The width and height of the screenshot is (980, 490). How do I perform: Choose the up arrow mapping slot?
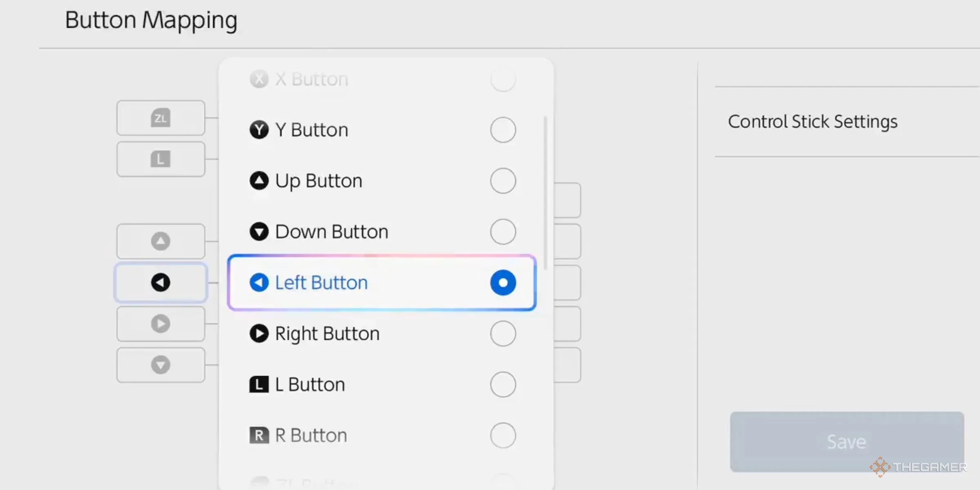click(x=160, y=241)
